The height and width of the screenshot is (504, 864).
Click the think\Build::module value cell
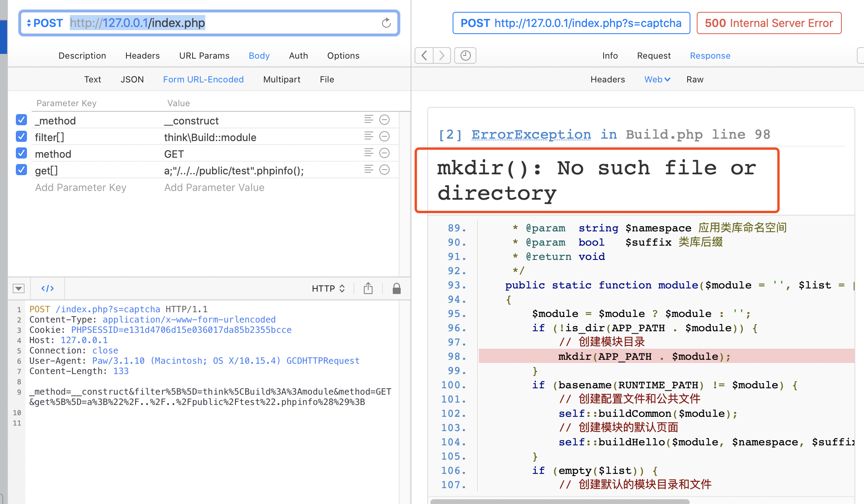210,137
